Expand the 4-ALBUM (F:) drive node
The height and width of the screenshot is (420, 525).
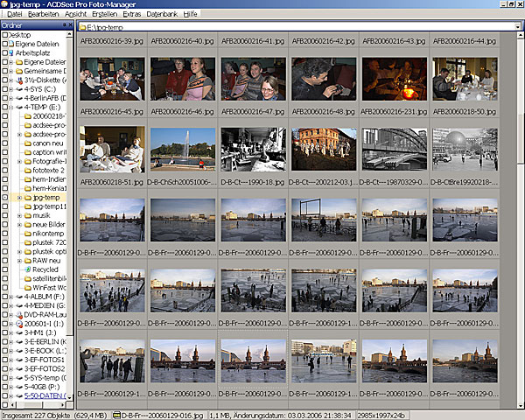[10, 297]
